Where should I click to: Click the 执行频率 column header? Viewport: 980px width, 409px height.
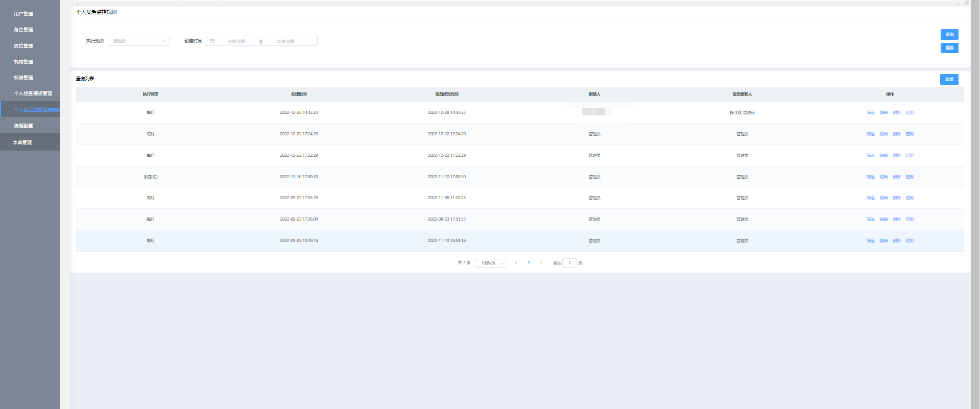(x=151, y=94)
